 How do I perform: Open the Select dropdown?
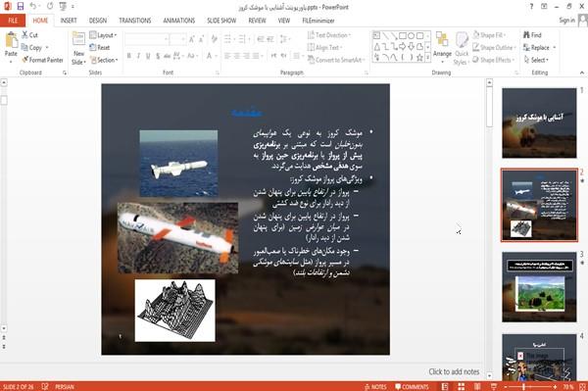pos(536,60)
